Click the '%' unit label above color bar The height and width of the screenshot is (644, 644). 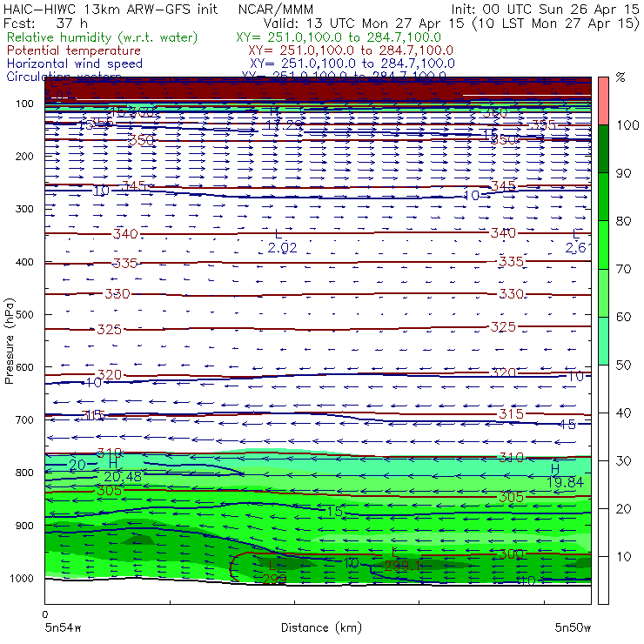[x=621, y=77]
